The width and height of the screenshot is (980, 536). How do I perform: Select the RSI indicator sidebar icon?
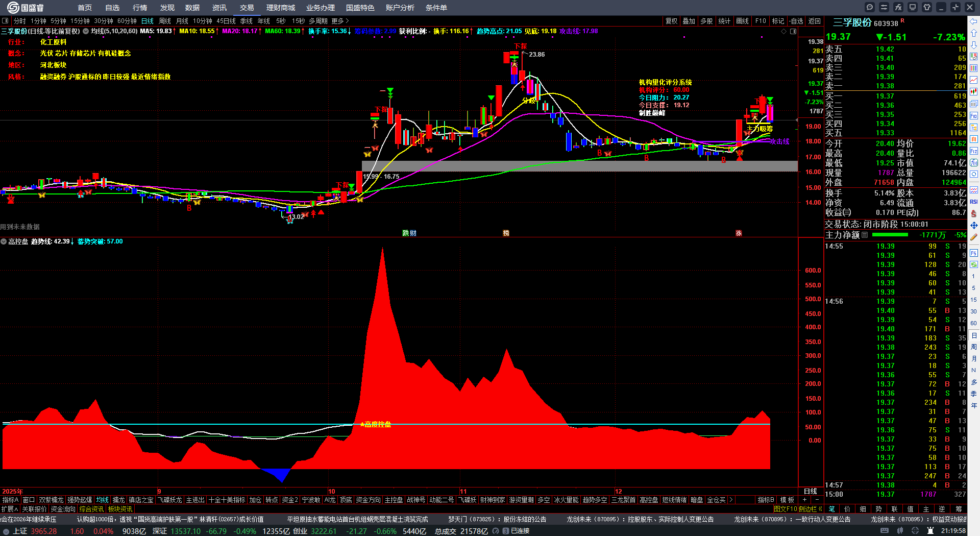point(974,202)
